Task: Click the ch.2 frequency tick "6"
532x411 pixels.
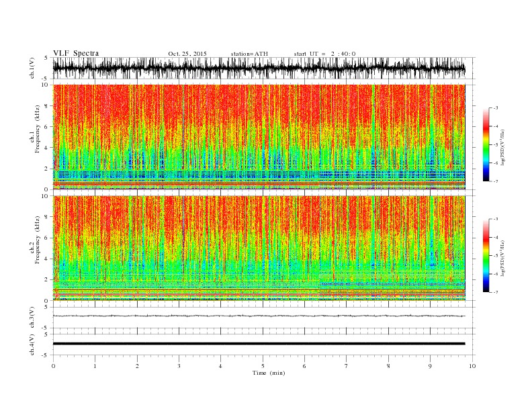Action: tap(47, 238)
